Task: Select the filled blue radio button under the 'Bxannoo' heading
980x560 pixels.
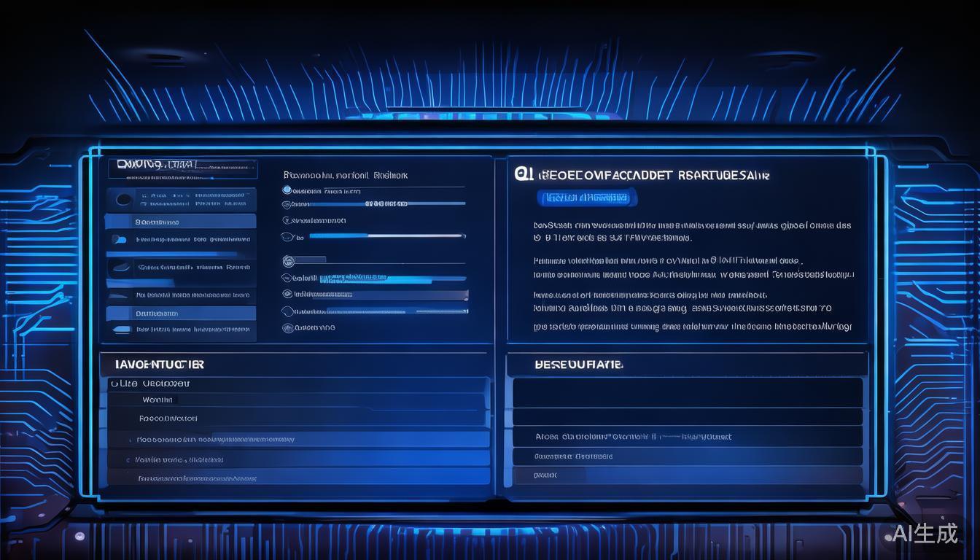Action: tap(287, 190)
